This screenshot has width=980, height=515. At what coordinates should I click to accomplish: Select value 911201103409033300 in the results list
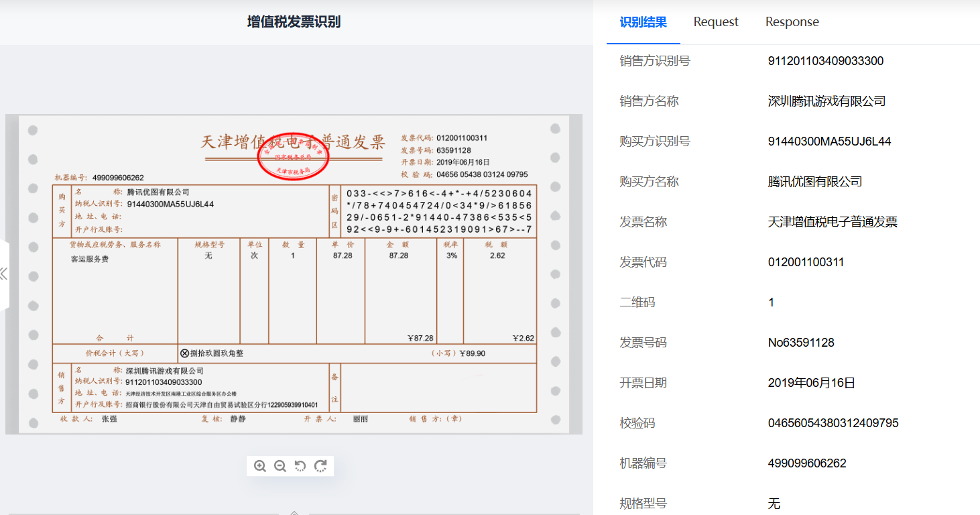tap(826, 61)
